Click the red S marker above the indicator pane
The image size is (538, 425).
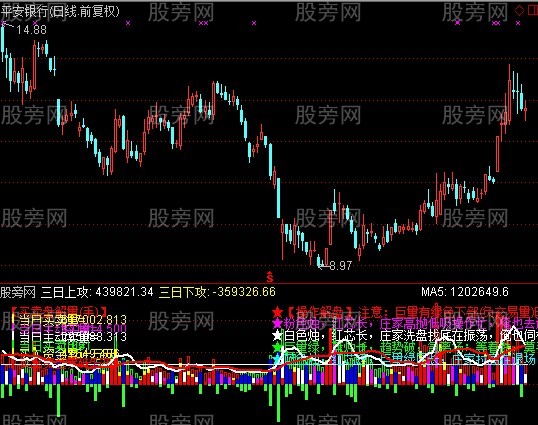coord(270,276)
